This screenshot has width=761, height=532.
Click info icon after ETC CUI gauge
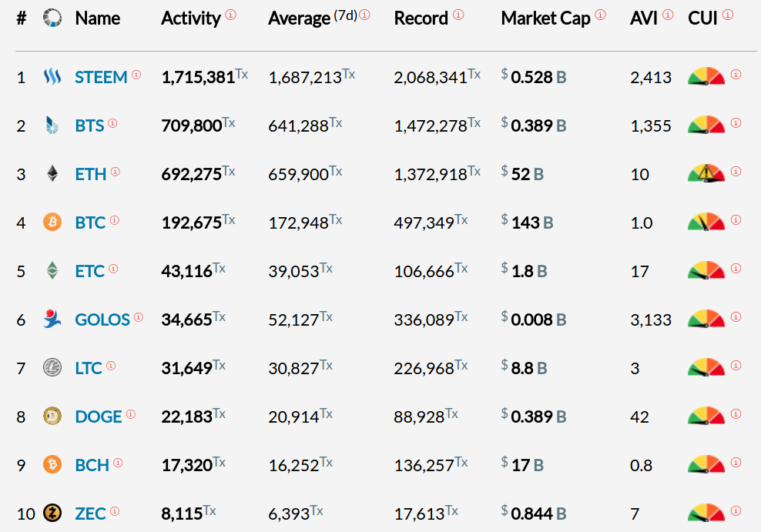736,268
